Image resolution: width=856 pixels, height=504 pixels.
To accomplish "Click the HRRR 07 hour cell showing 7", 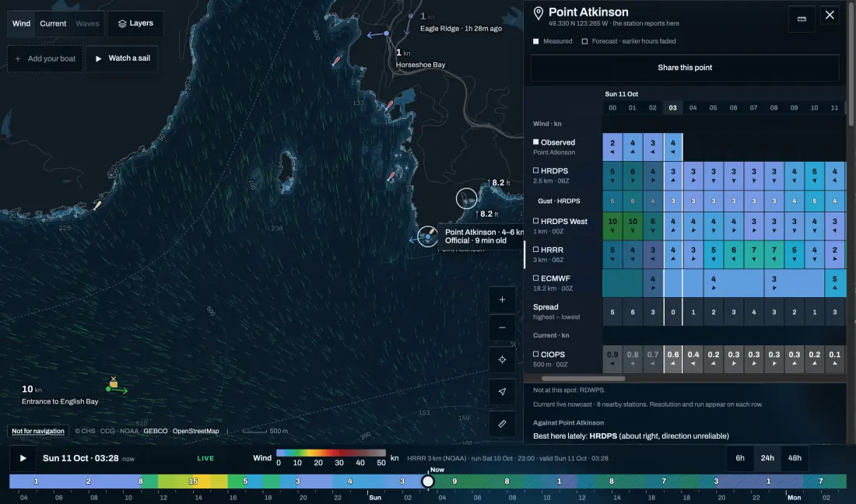I will [x=754, y=254].
